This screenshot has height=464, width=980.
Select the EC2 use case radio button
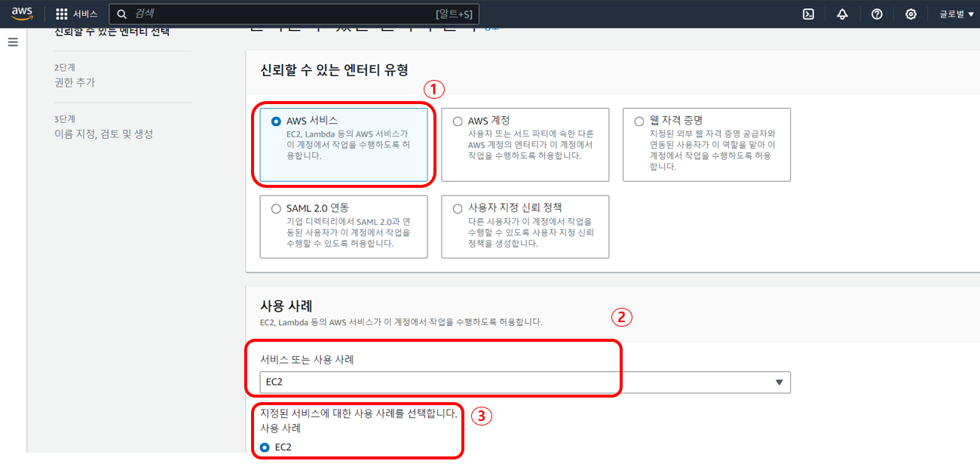click(x=265, y=447)
